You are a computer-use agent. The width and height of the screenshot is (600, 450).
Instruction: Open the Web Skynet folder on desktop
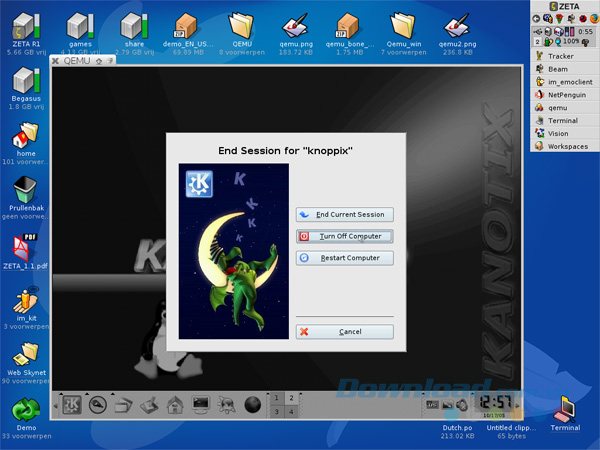tap(25, 355)
